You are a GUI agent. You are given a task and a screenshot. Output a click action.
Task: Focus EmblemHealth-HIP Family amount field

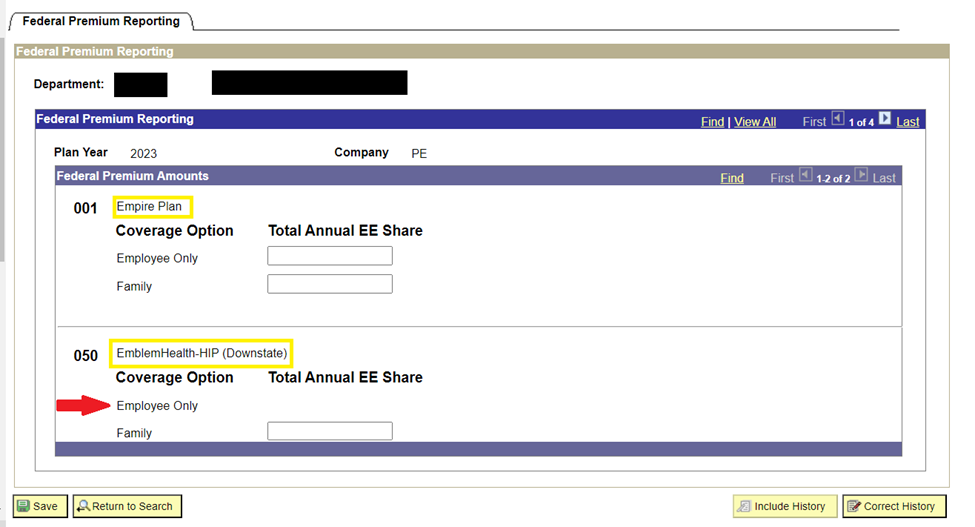click(330, 431)
